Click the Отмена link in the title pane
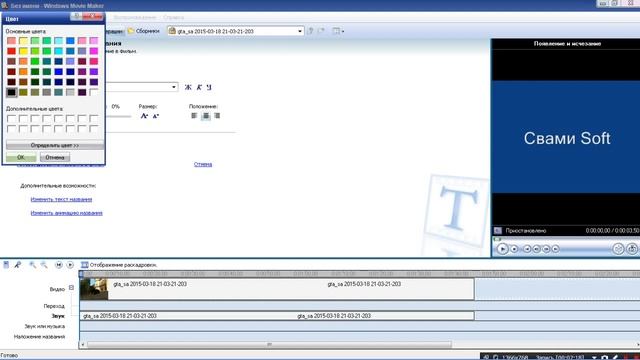The image size is (640, 360). (x=203, y=164)
